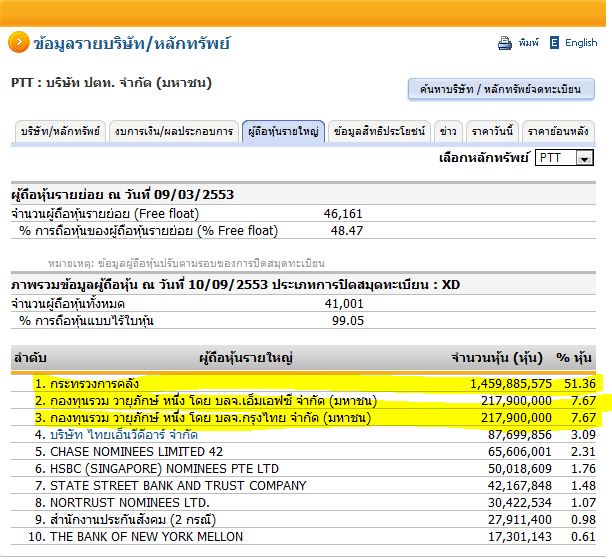Click ค้นหาบริษัท / หลักทรัพย์จดทะเบียน button
Viewport: 612px width, 559px height.
[501, 89]
